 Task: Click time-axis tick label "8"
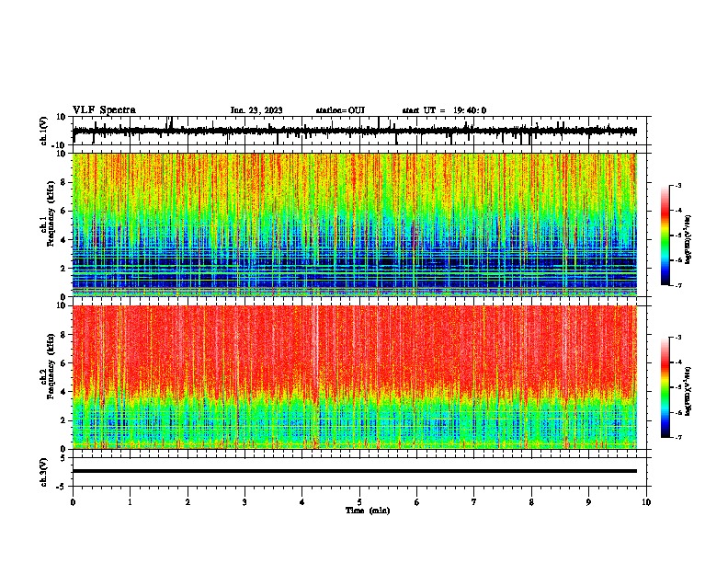[x=531, y=502]
